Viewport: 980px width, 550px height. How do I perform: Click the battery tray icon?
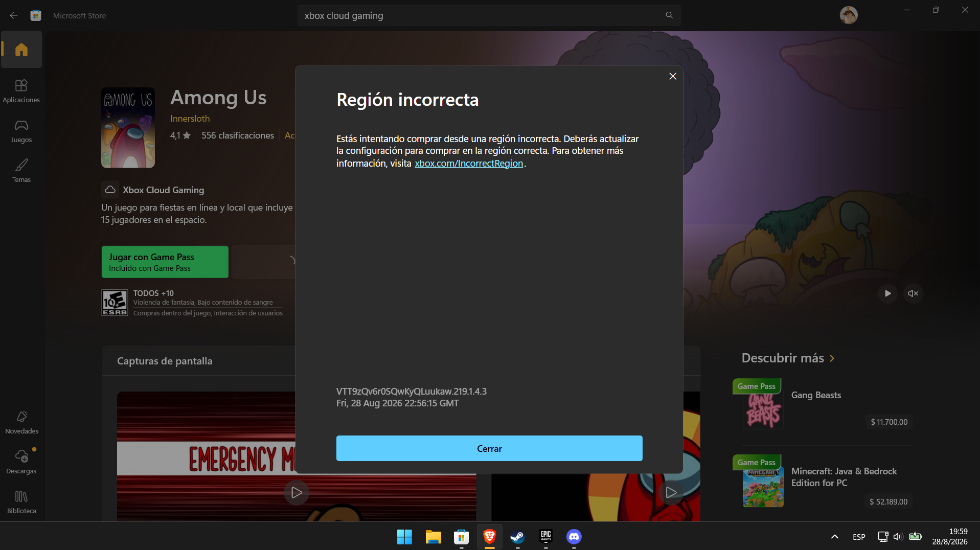coord(915,537)
